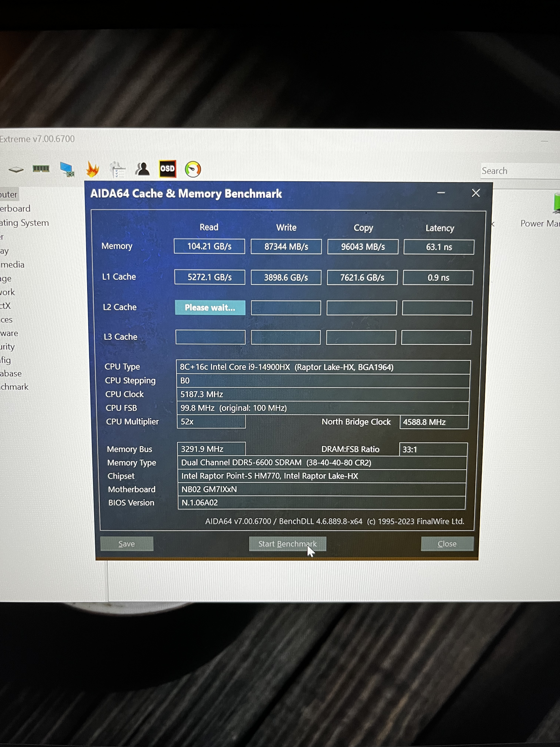
Task: Click the DRAM:FSB Ratio 33:1 value
Action: point(433,449)
